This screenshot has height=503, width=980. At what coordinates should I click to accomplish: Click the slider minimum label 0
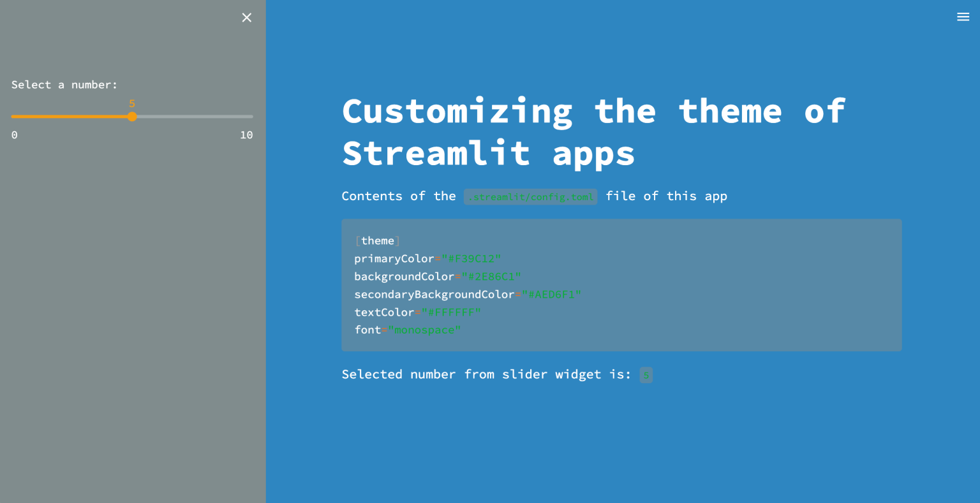[14, 135]
